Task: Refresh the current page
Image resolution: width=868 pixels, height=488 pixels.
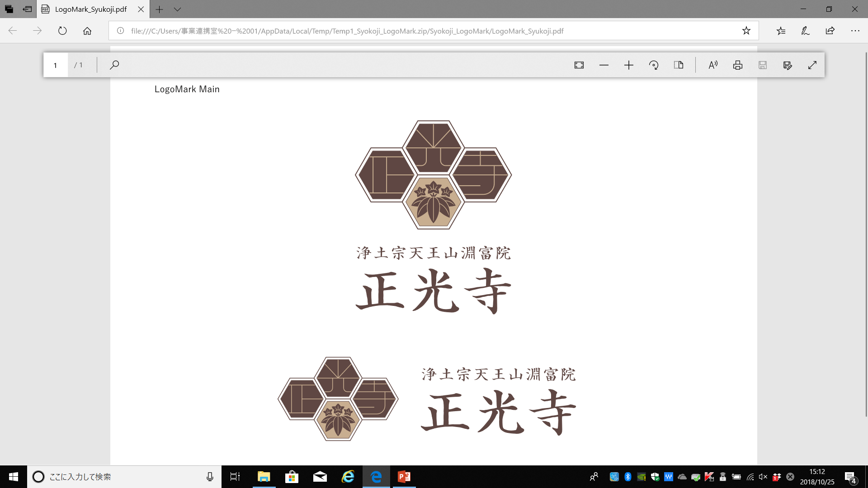Action: click(x=62, y=31)
